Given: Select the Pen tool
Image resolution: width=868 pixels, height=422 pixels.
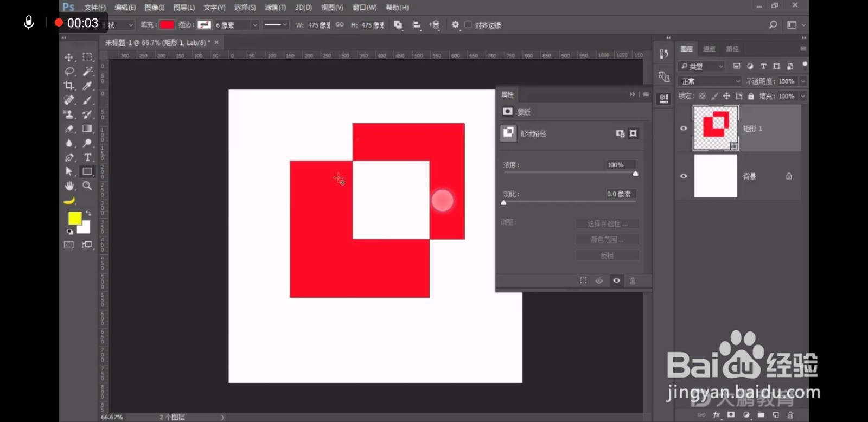Looking at the screenshot, I should [x=69, y=157].
